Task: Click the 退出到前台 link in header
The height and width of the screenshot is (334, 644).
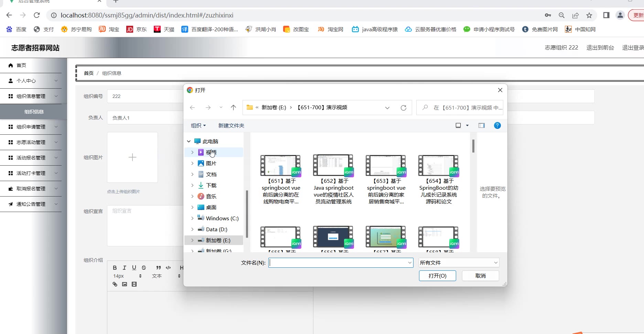Action: click(x=600, y=47)
